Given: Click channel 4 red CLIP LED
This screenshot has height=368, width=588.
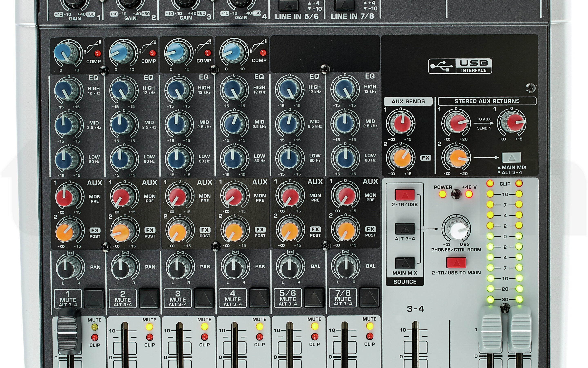Looking at the screenshot, I should [259, 337].
